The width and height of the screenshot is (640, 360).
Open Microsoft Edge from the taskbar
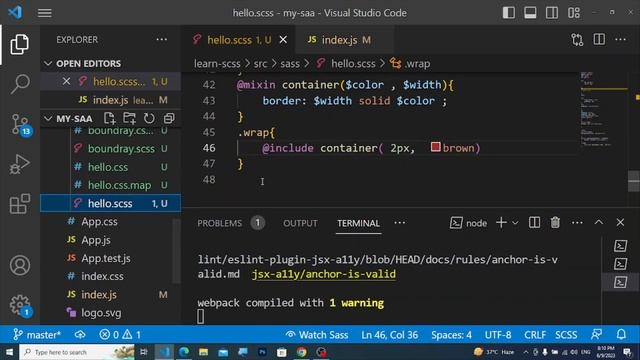pyautogui.click(x=184, y=352)
